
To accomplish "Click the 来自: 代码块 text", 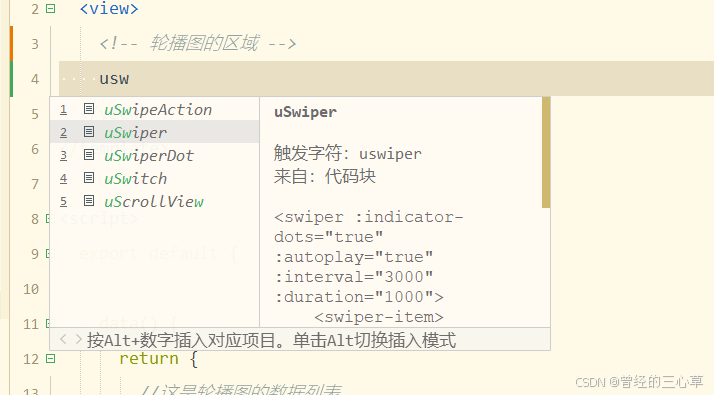I will coord(325,176).
